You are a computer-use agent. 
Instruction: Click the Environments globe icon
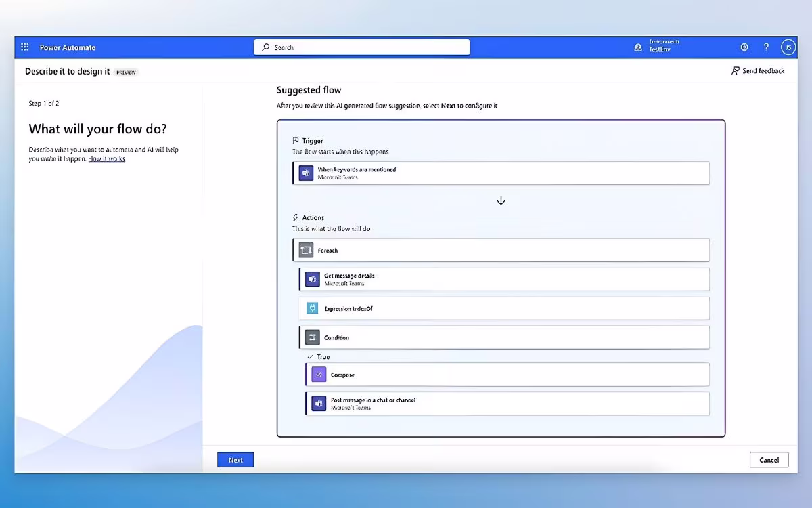tap(638, 47)
